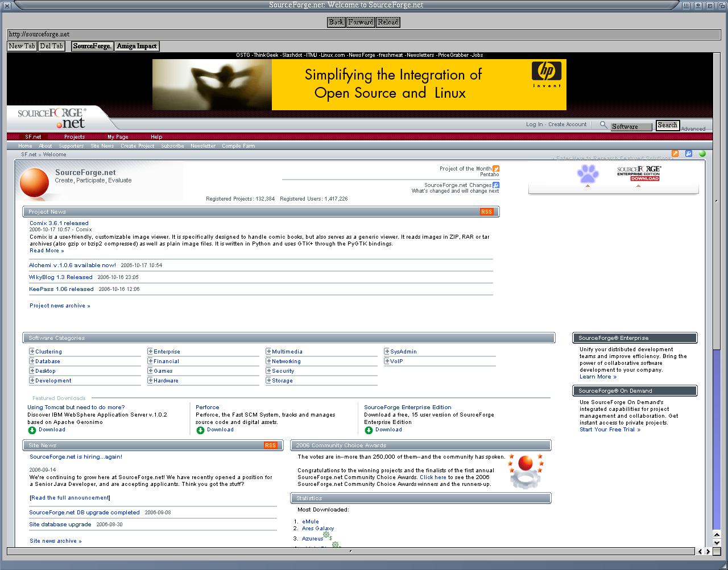
Task: Click the small up arrow under the paw icon
Action: [588, 186]
